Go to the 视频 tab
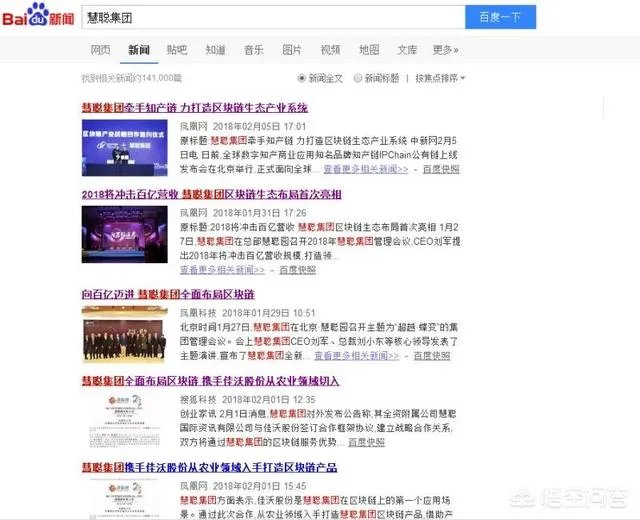The image size is (640, 520). coord(330,50)
